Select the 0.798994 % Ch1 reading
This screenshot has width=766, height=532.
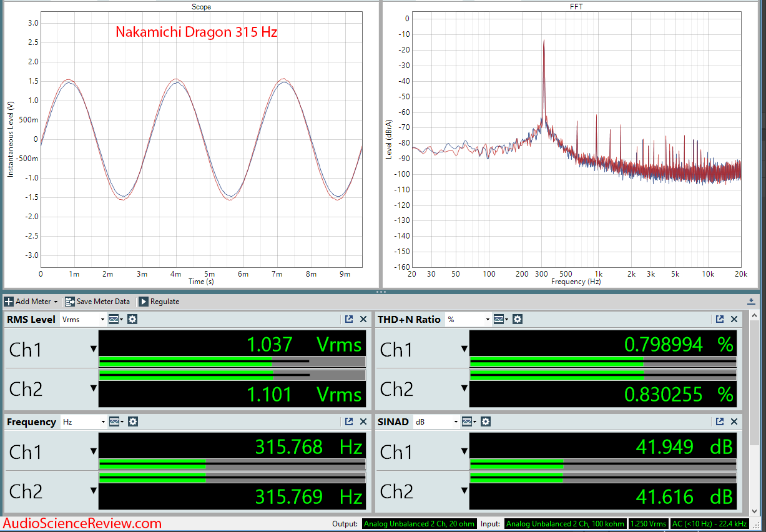pyautogui.click(x=679, y=344)
